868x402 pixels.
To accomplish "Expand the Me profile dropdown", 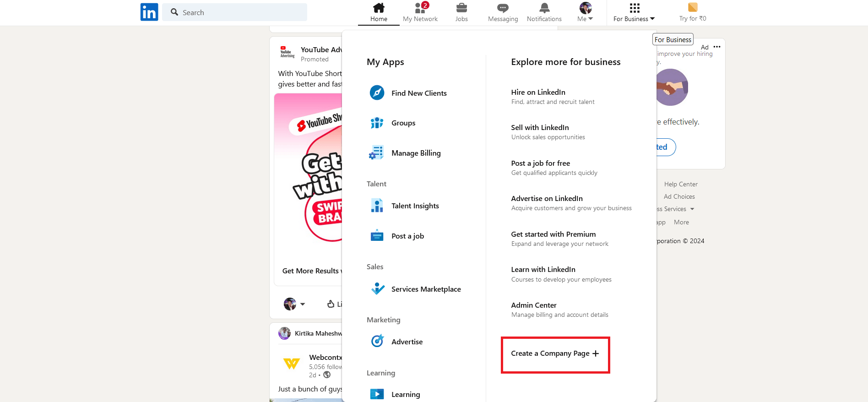I will tap(585, 12).
